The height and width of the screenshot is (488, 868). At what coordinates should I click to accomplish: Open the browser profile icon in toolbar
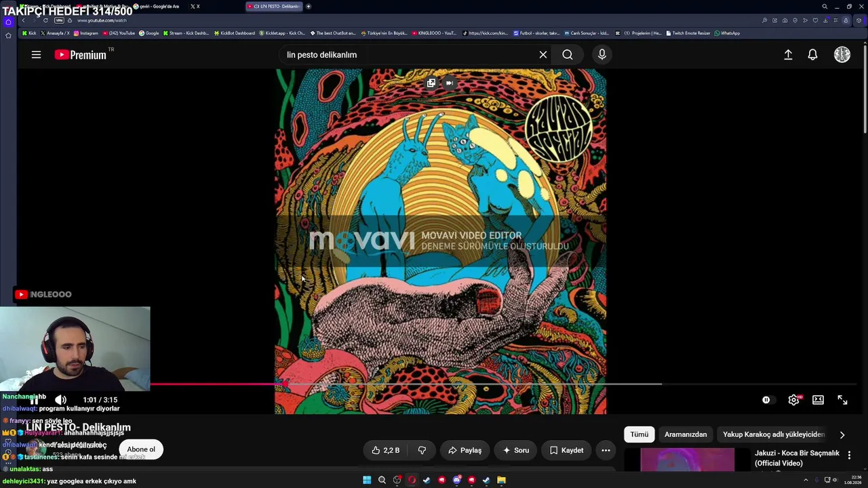coord(846,20)
